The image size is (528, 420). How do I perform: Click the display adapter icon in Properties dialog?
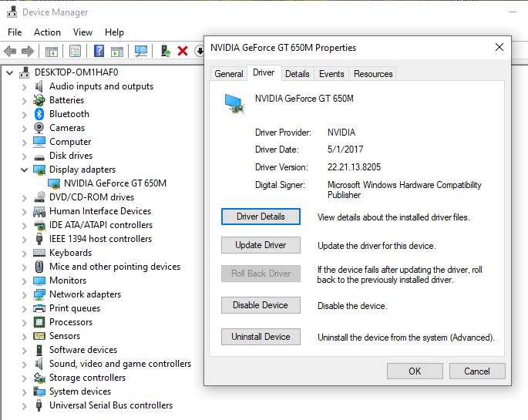click(x=234, y=104)
